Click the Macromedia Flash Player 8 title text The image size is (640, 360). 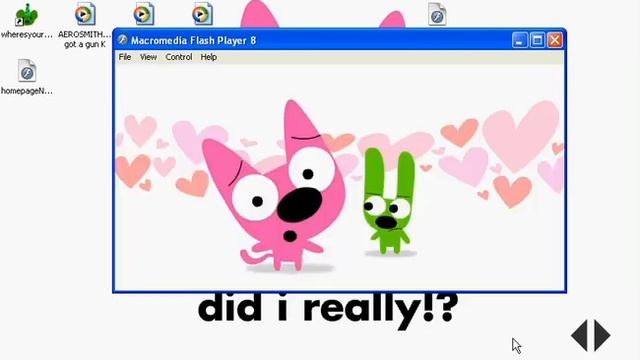click(x=193, y=40)
